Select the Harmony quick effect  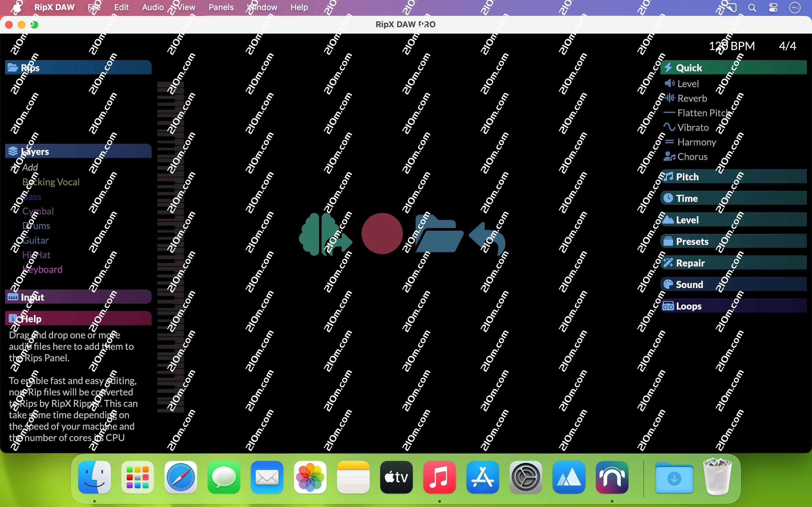(x=696, y=142)
